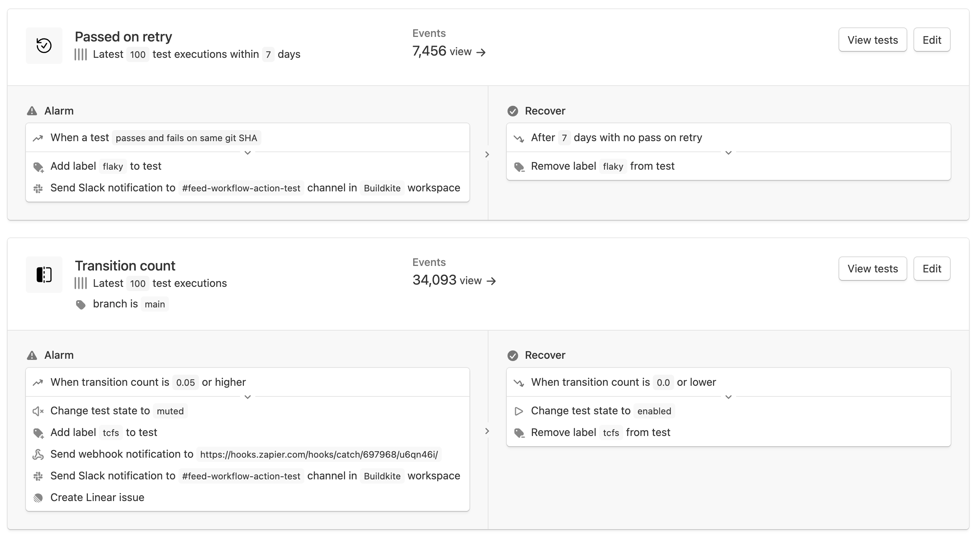Screen dimensions: 980x541
Task: Click the flaky label pill
Action: coord(112,167)
